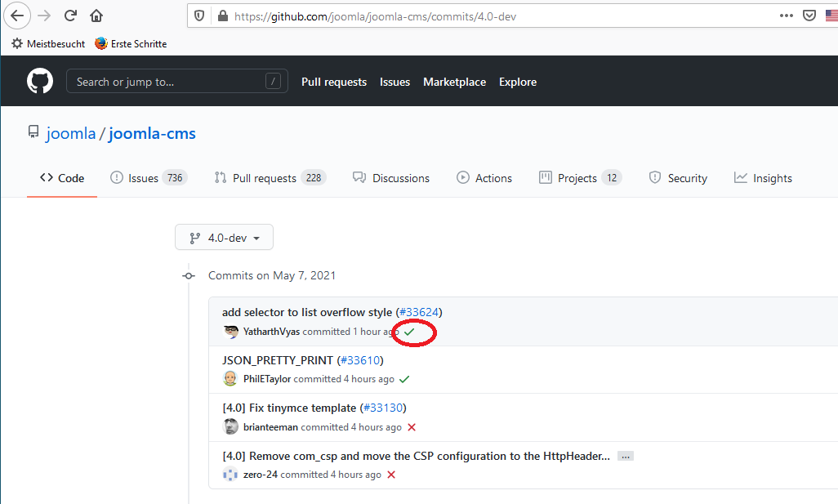Image resolution: width=838 pixels, height=504 pixels.
Task: Open pull request #33130 link
Action: (x=383, y=408)
